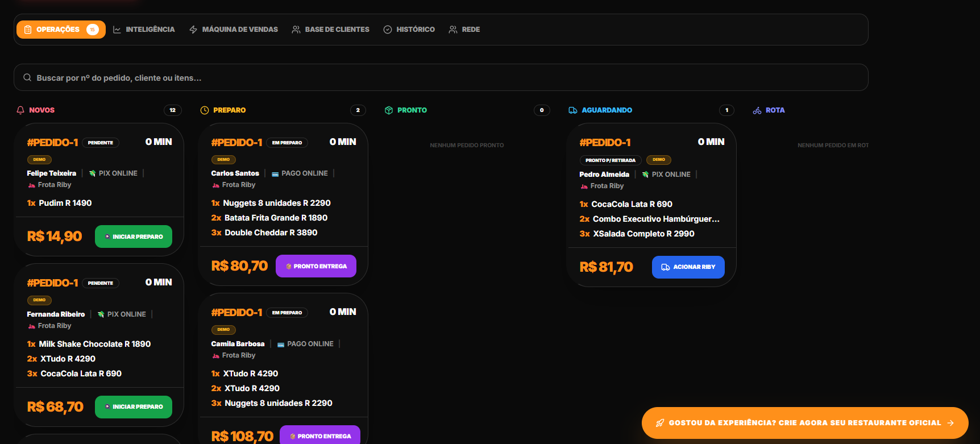Screen dimensions: 980x444
Task: Click the Pix icon on Fernanda Ribeiro's order
Action: click(101, 314)
